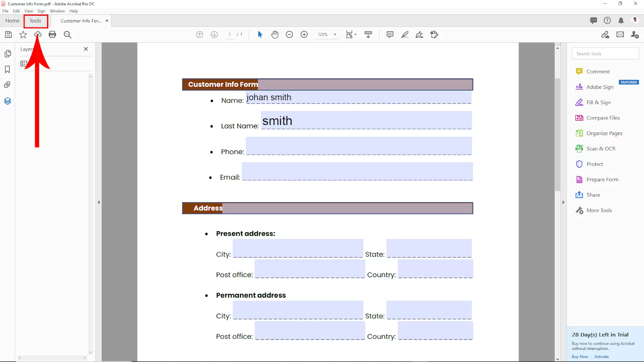644x362 pixels.
Task: Send file by email icon
Action: coord(620,35)
